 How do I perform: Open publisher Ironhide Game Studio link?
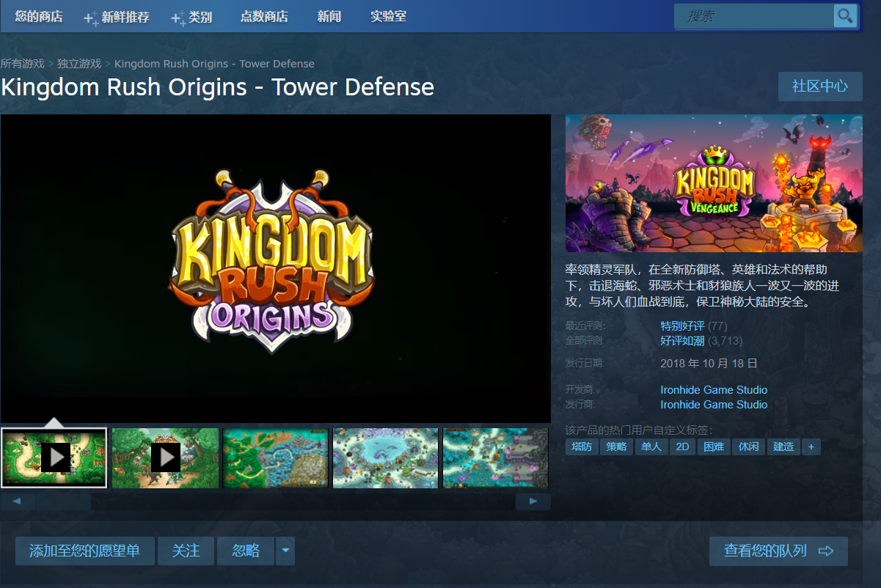714,405
